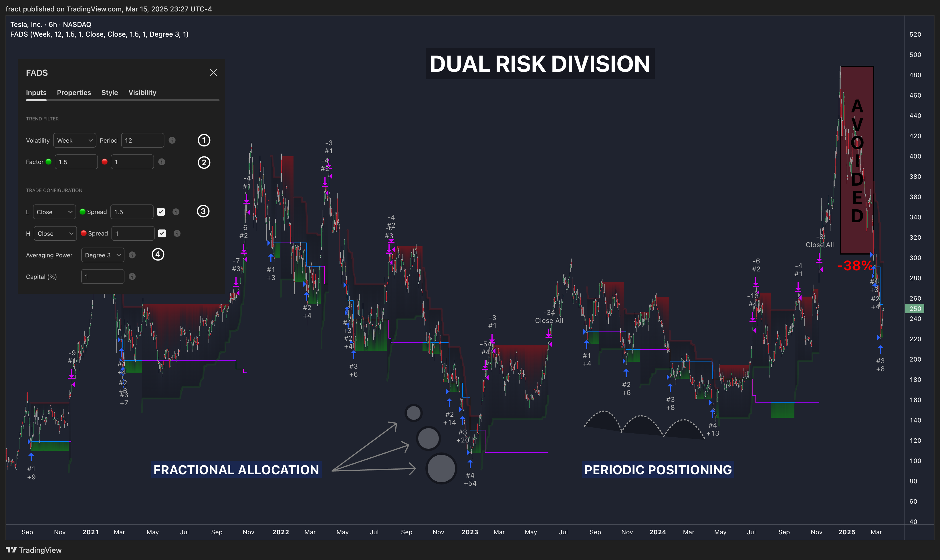The width and height of the screenshot is (940, 560).
Task: Click the '#4 +54' entry label
Action: [x=470, y=479]
